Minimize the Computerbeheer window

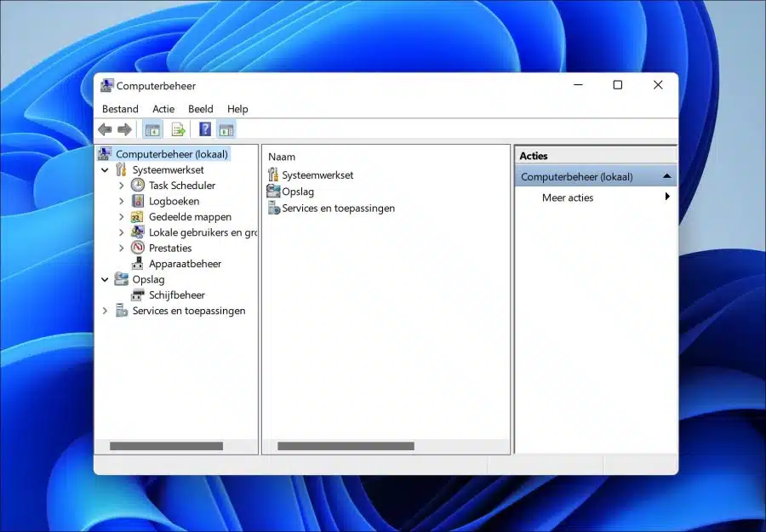pyautogui.click(x=579, y=85)
